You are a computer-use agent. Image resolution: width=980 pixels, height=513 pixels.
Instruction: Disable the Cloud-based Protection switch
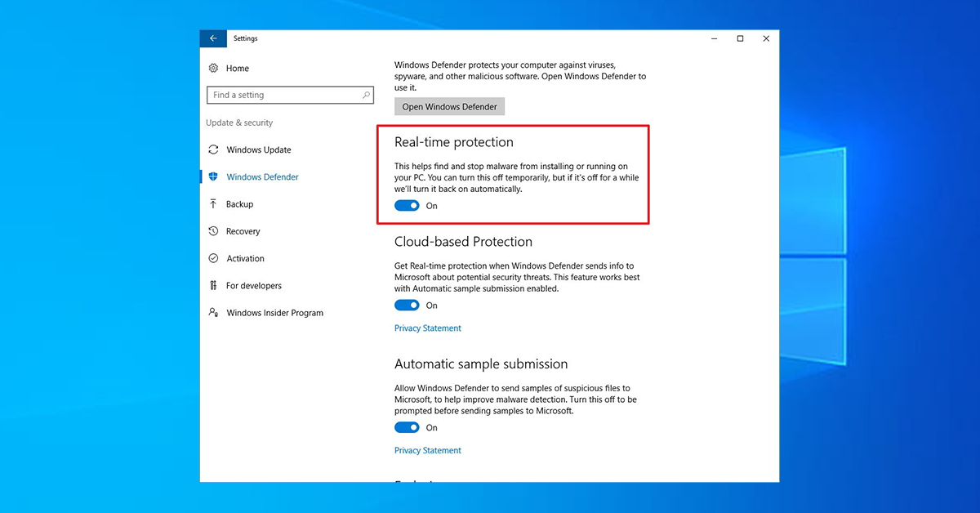coord(407,306)
